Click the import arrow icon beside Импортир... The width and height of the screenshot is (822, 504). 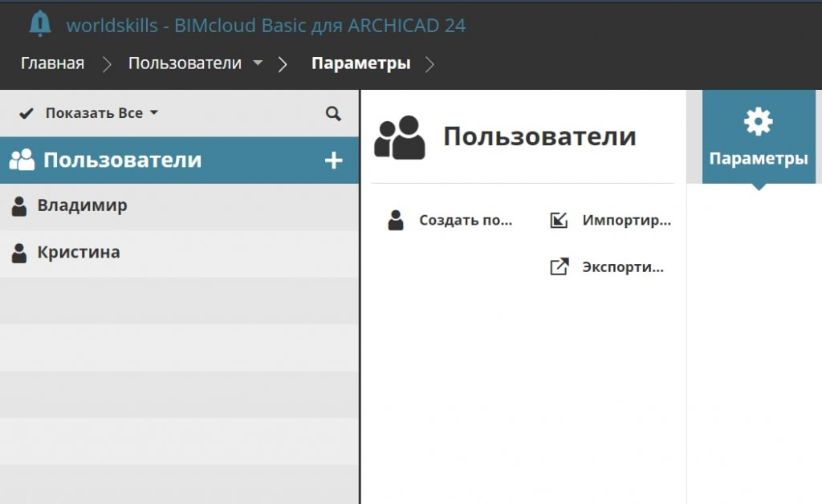click(559, 220)
